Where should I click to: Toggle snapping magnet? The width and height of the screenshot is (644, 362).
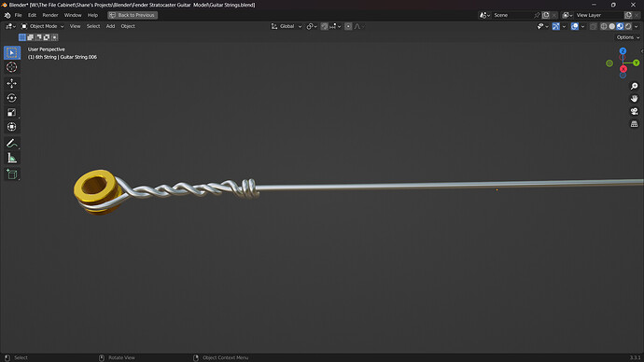(325, 26)
